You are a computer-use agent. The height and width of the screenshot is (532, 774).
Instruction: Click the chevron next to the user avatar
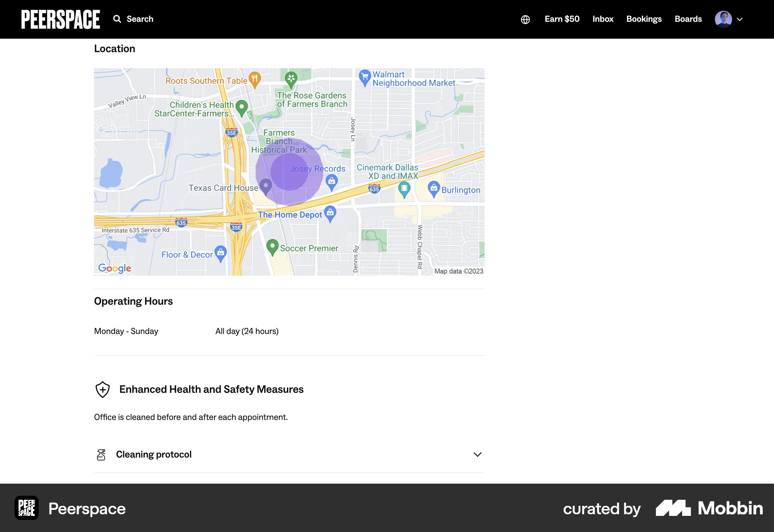click(741, 19)
